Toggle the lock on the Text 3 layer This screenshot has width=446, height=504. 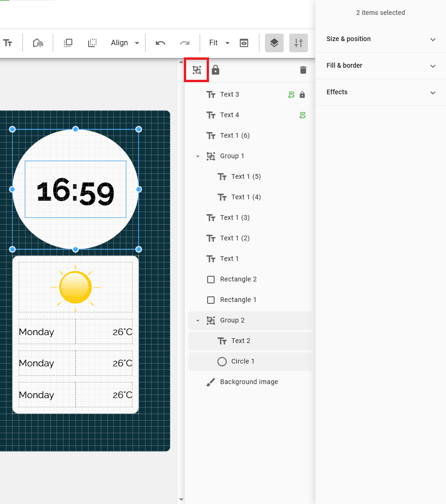[x=302, y=94]
